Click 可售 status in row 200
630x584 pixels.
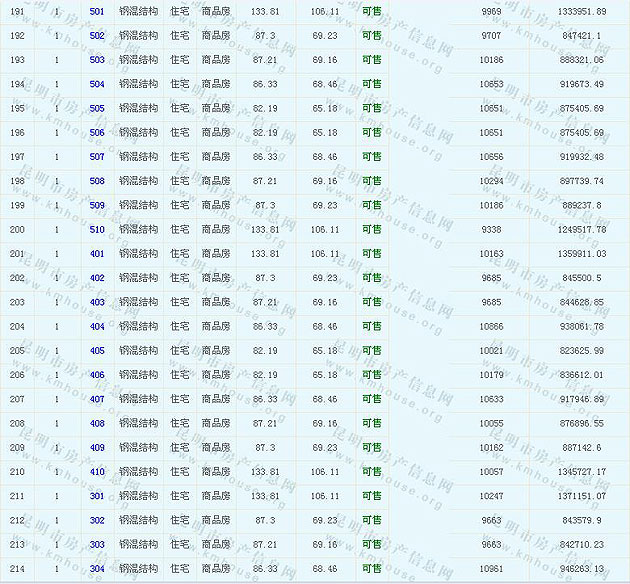371,229
